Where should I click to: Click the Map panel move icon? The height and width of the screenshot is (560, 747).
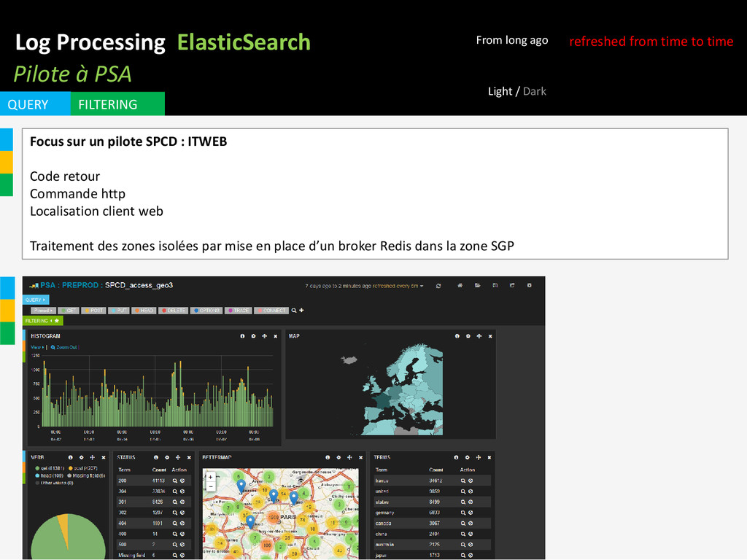479,336
